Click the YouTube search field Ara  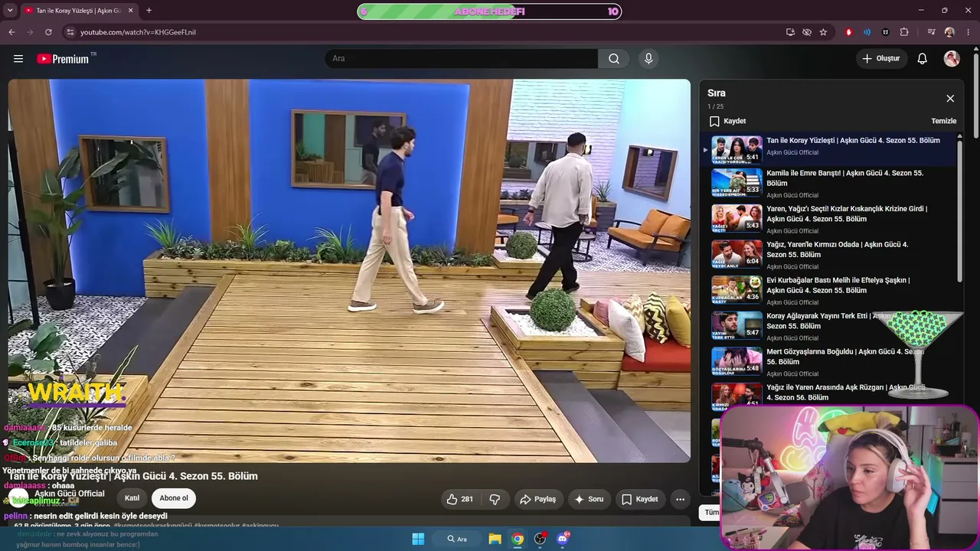(462, 59)
